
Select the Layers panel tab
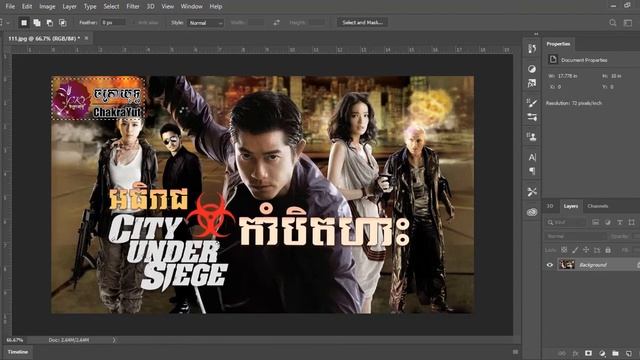click(571, 206)
